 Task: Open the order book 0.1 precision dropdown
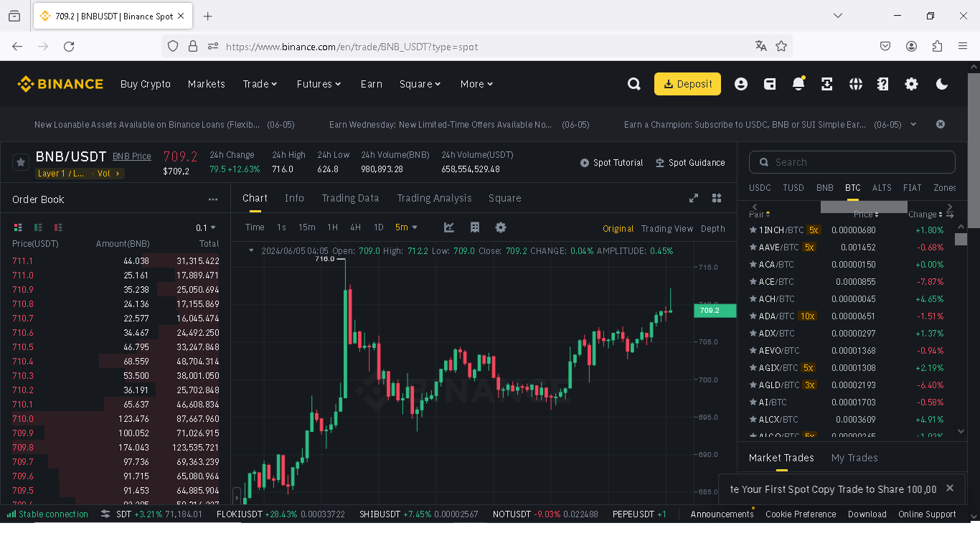[x=206, y=227]
